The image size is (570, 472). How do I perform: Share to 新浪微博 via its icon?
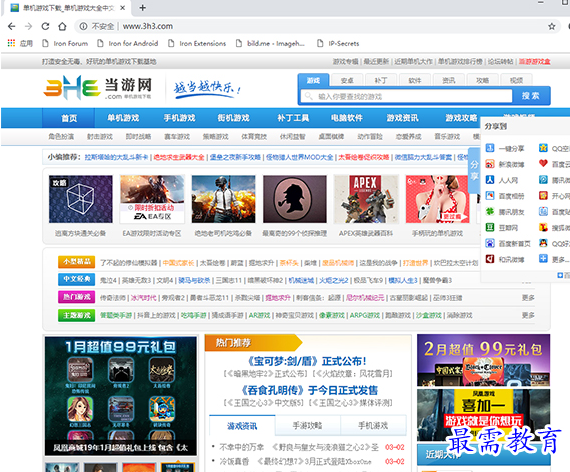[x=490, y=164]
